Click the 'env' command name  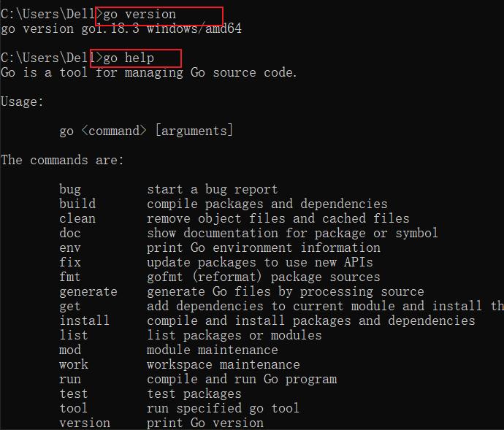point(70,248)
